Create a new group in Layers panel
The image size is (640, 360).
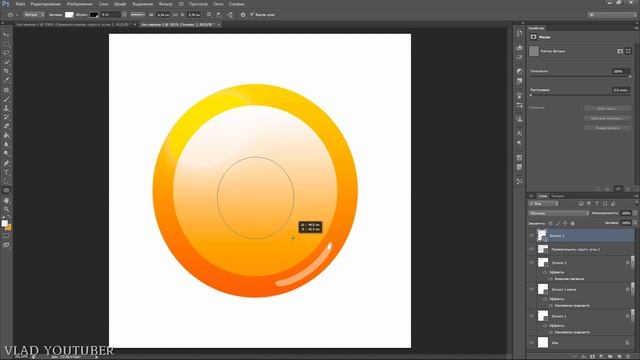click(610, 357)
